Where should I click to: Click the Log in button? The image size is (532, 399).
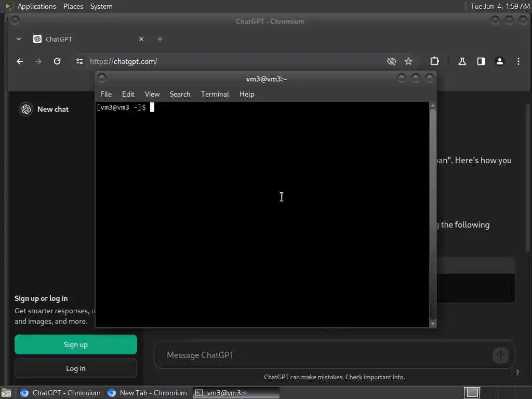[76, 368]
